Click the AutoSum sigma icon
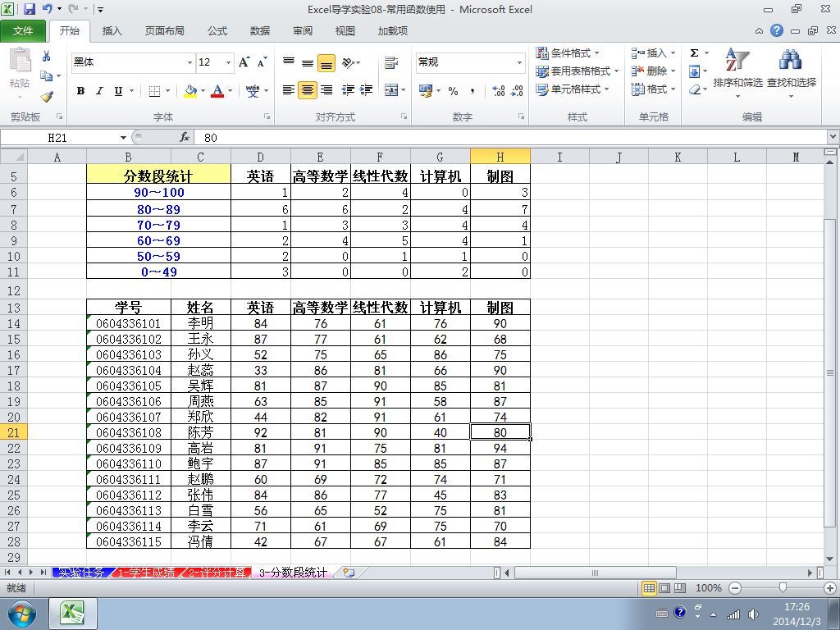840x630 pixels. (694, 53)
